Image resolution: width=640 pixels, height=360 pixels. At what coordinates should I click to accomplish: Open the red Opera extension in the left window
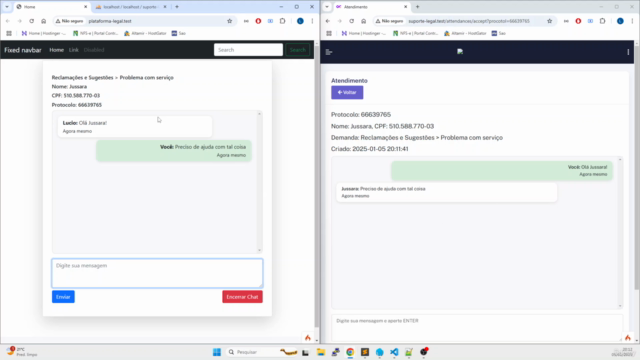[258, 21]
